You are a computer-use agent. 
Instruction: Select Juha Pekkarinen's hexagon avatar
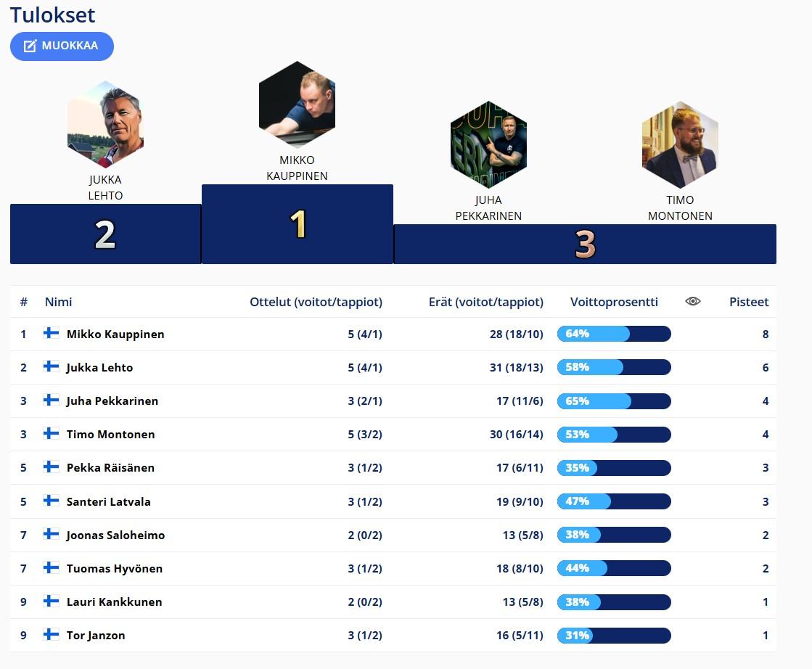click(488, 146)
